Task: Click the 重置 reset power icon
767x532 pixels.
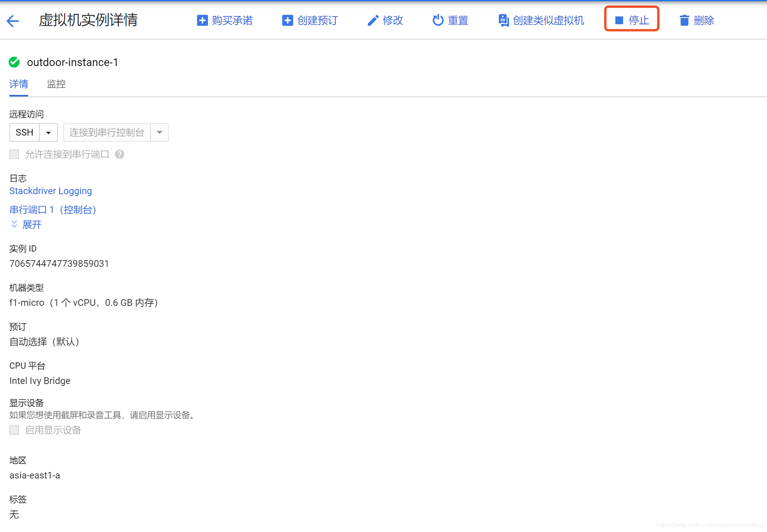Action: point(438,20)
